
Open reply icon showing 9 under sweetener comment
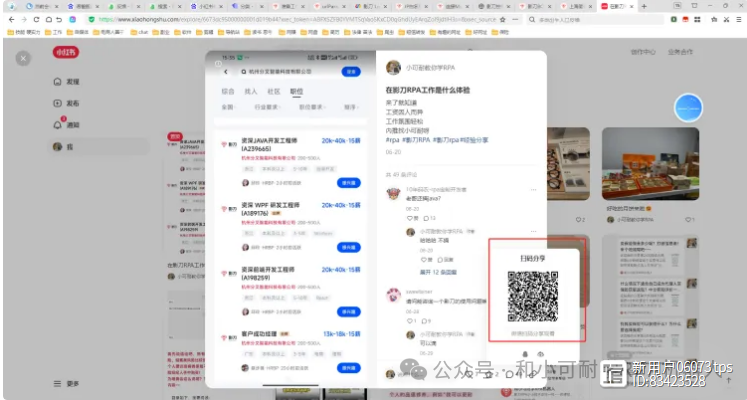[x=426, y=321]
